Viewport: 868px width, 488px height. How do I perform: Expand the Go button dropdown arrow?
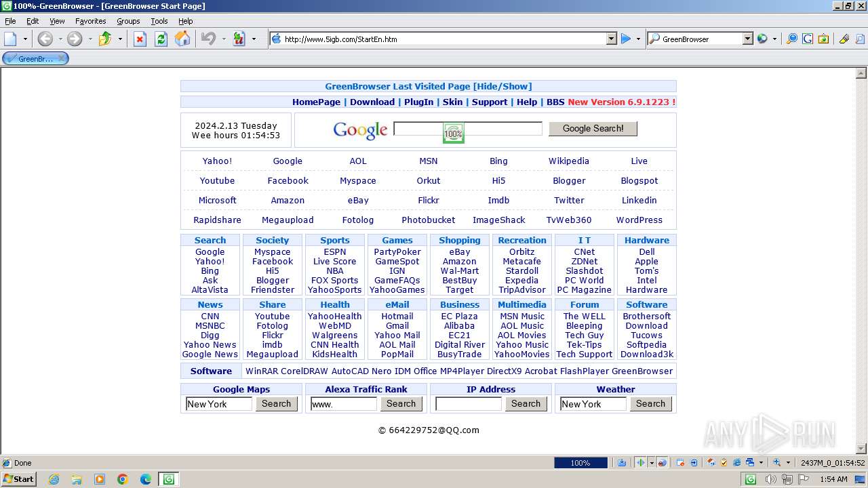pyautogui.click(x=638, y=39)
